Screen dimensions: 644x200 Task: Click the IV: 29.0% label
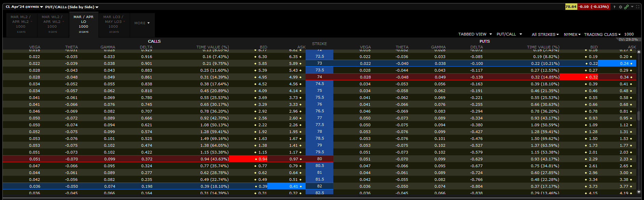pyautogui.click(x=628, y=40)
